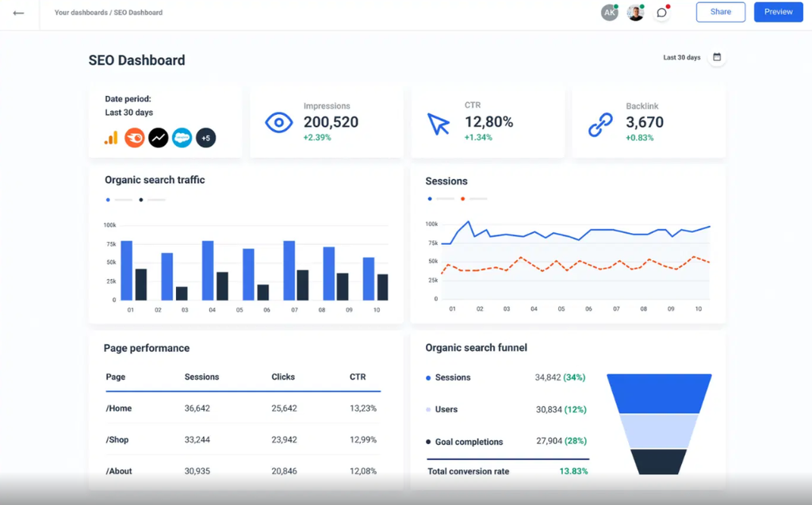Toggle dark legend series in Organic search traffic

click(x=151, y=200)
